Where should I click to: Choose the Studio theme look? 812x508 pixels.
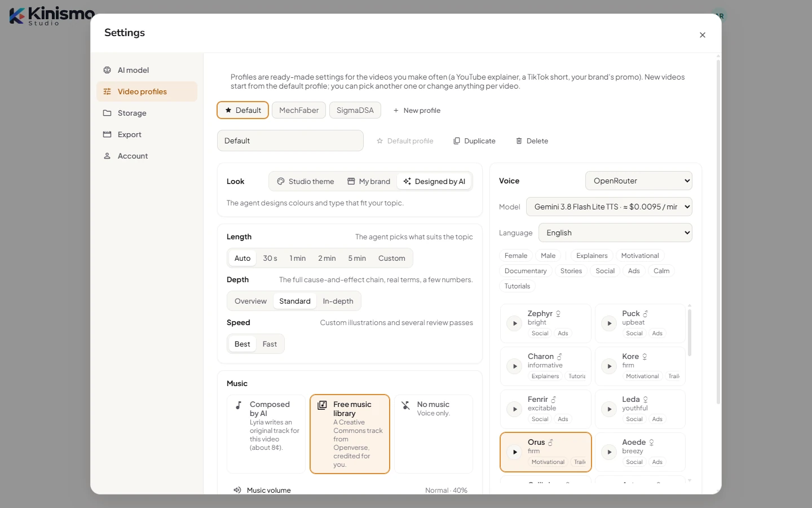click(306, 181)
